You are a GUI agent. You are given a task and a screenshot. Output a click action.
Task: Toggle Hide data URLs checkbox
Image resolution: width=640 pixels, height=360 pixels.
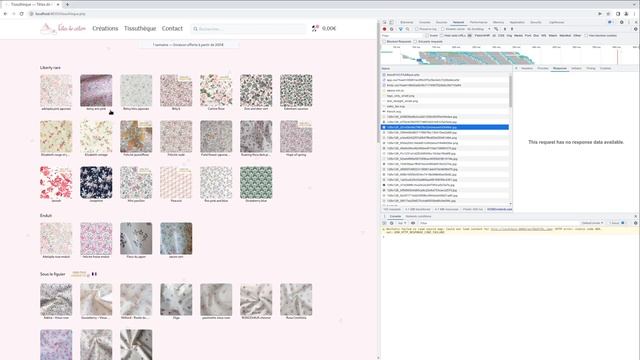point(442,36)
